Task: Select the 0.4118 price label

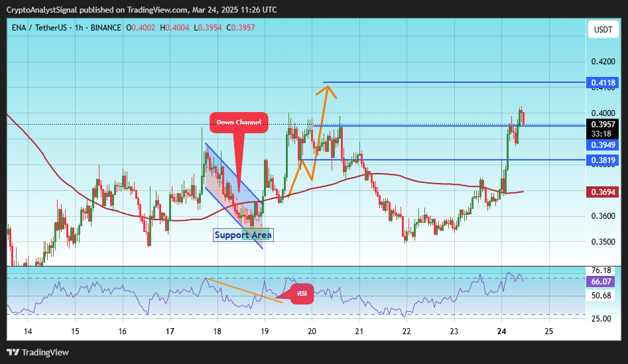Action: (x=603, y=83)
